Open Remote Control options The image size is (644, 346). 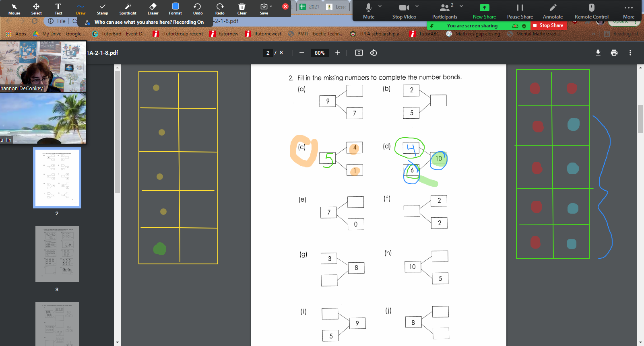tap(591, 11)
